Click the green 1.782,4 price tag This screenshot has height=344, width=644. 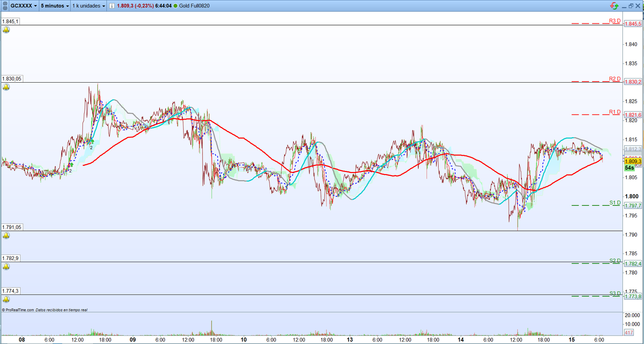(633, 264)
